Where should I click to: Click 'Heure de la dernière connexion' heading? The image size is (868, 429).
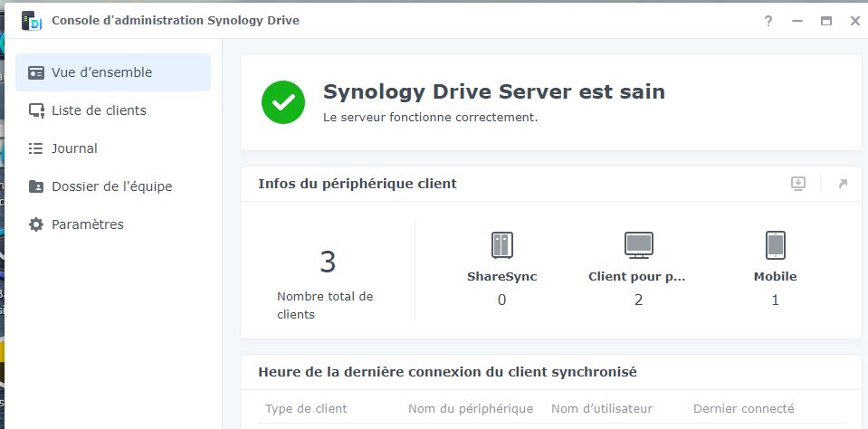[x=447, y=372]
